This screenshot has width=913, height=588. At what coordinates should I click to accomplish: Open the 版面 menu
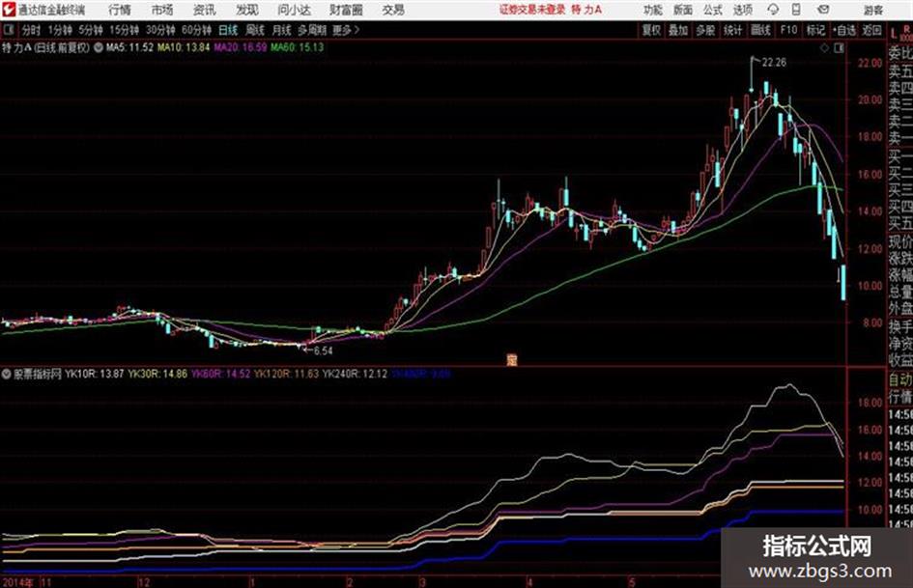[682, 10]
